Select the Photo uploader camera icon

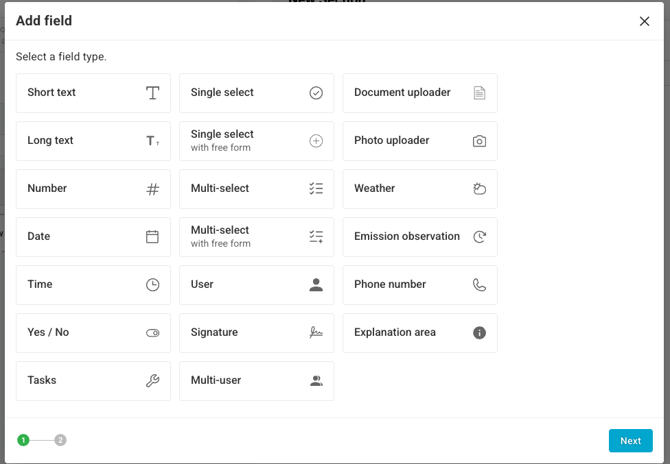click(479, 141)
